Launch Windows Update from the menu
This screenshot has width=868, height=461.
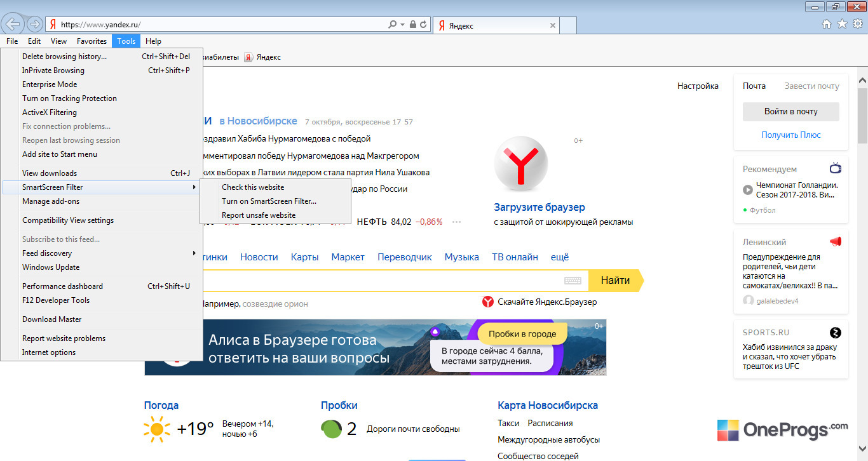[x=102, y=267]
